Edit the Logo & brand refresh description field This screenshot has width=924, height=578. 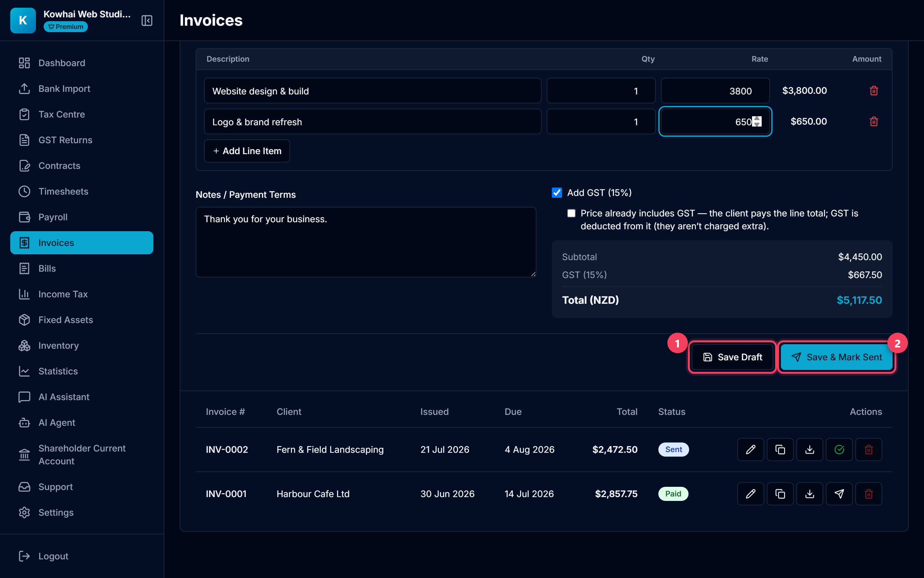(373, 122)
